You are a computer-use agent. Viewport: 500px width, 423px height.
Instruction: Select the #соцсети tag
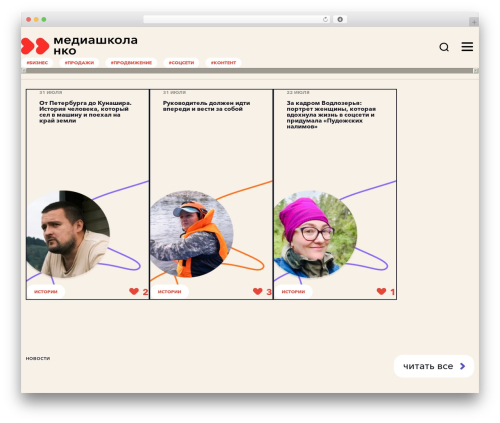click(181, 63)
